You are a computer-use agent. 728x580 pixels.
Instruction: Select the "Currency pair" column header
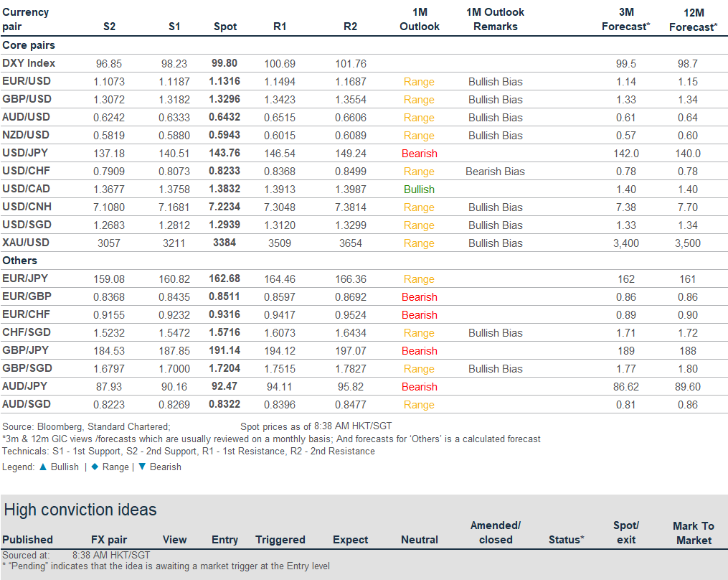pyautogui.click(x=26, y=19)
